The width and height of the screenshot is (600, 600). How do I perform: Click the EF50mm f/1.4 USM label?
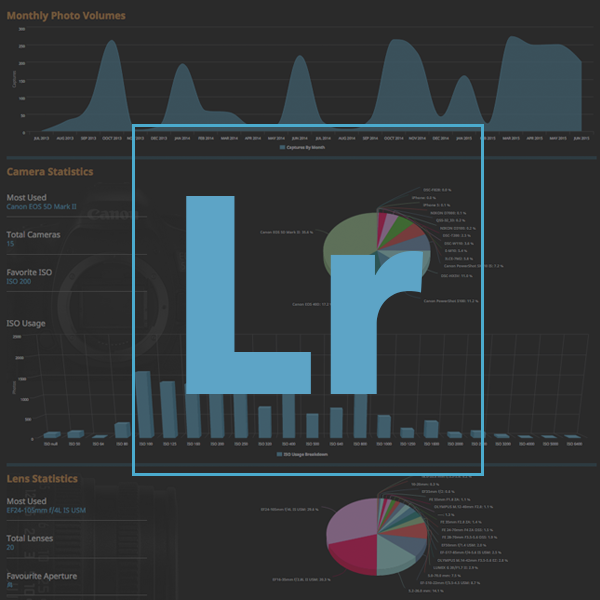click(x=464, y=545)
